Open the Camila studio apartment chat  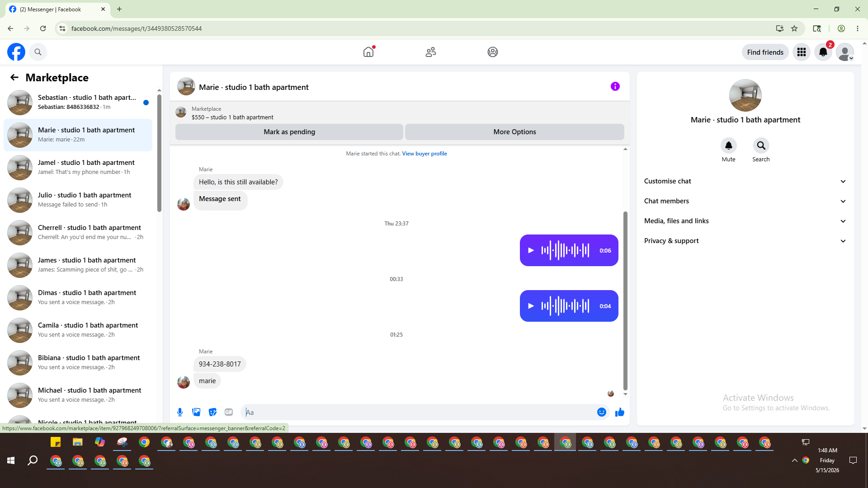point(78,330)
